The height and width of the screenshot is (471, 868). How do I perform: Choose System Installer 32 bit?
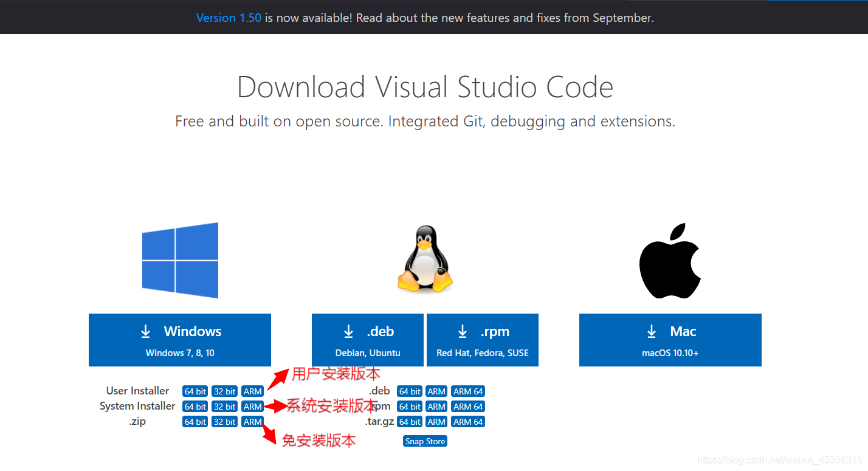pos(225,407)
